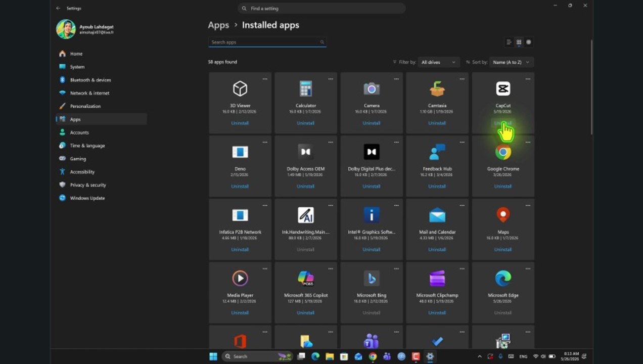Click the Microsoft Bing icon
This screenshot has width=643, height=364.
(372, 279)
